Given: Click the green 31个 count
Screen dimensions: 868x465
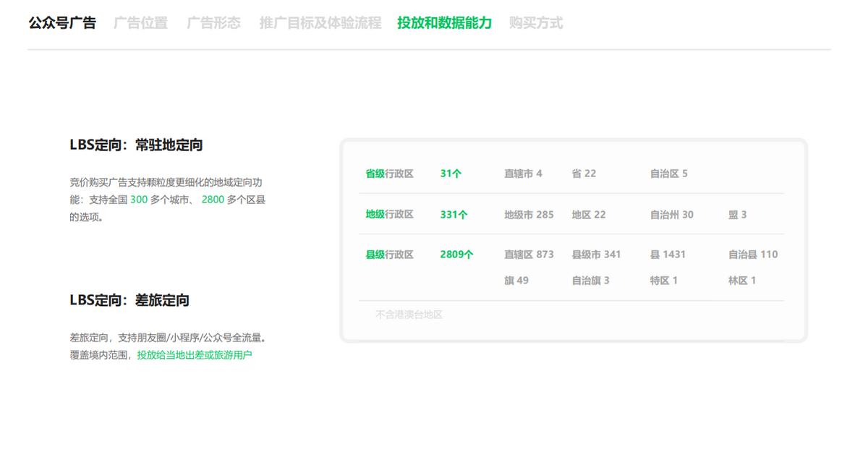Looking at the screenshot, I should click(x=451, y=173).
